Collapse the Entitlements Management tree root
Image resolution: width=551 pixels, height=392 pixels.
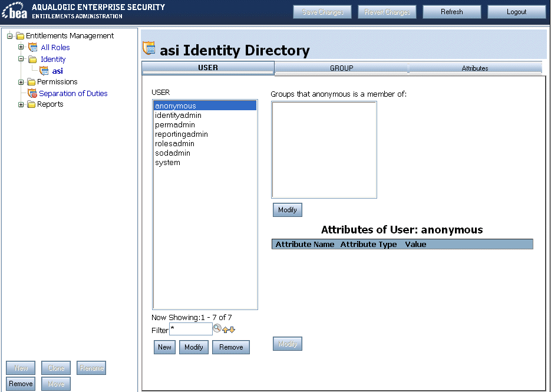(10, 35)
